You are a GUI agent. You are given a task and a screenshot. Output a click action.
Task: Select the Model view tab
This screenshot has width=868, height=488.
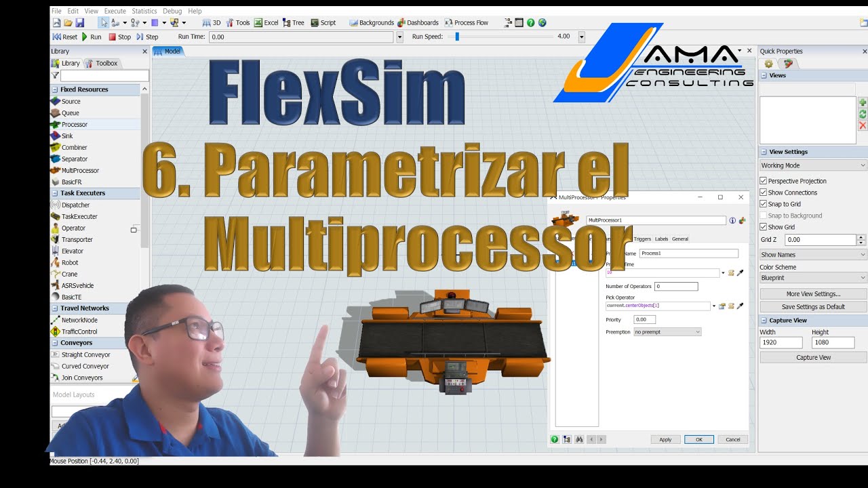click(167, 51)
